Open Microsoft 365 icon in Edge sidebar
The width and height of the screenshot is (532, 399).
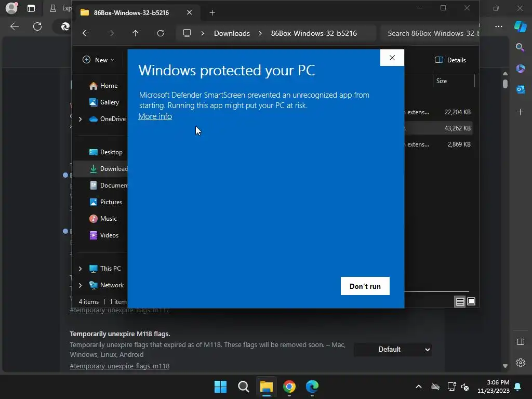520,69
